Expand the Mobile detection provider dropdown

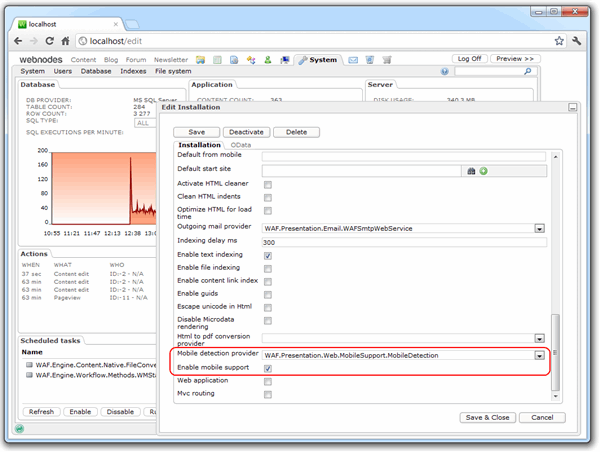point(539,355)
